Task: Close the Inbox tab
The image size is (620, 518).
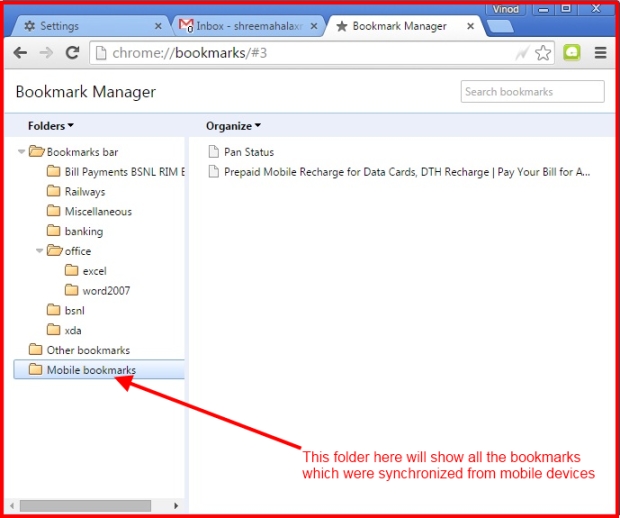Action: point(314,26)
